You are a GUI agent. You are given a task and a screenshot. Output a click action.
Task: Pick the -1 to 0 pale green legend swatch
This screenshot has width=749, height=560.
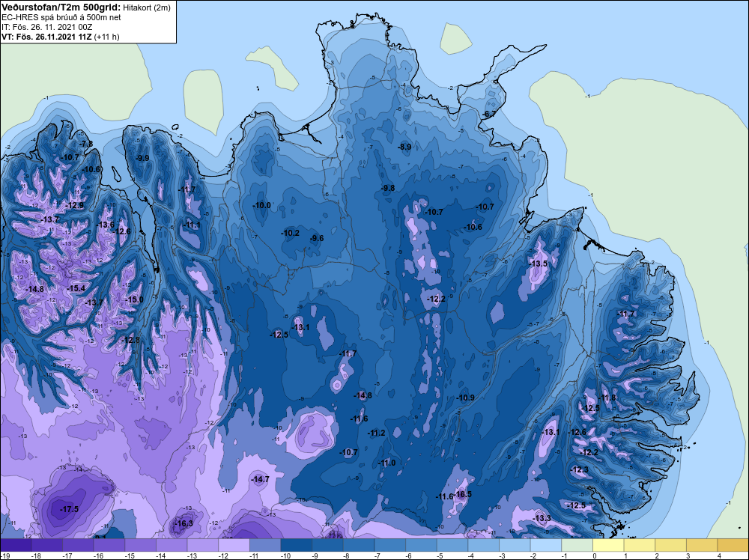(577, 545)
